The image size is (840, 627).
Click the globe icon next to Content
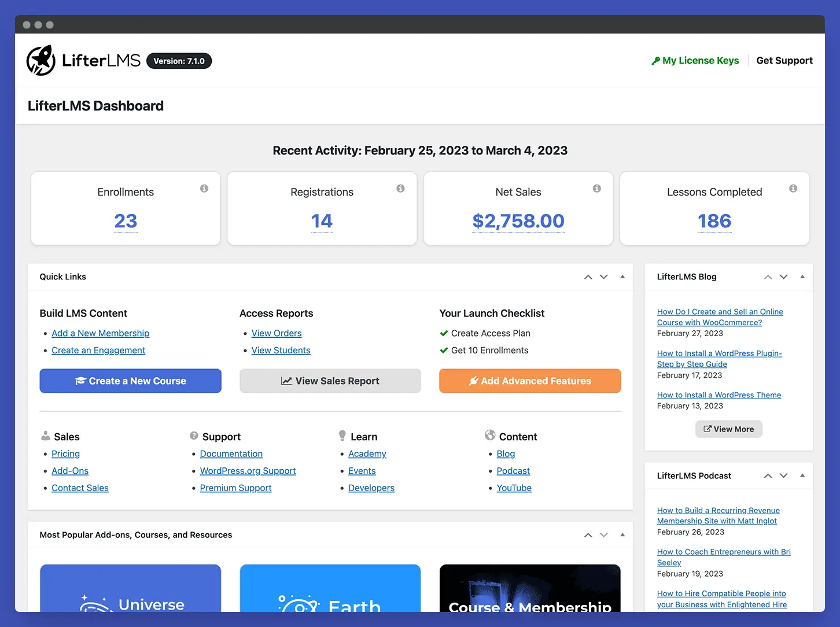click(490, 435)
